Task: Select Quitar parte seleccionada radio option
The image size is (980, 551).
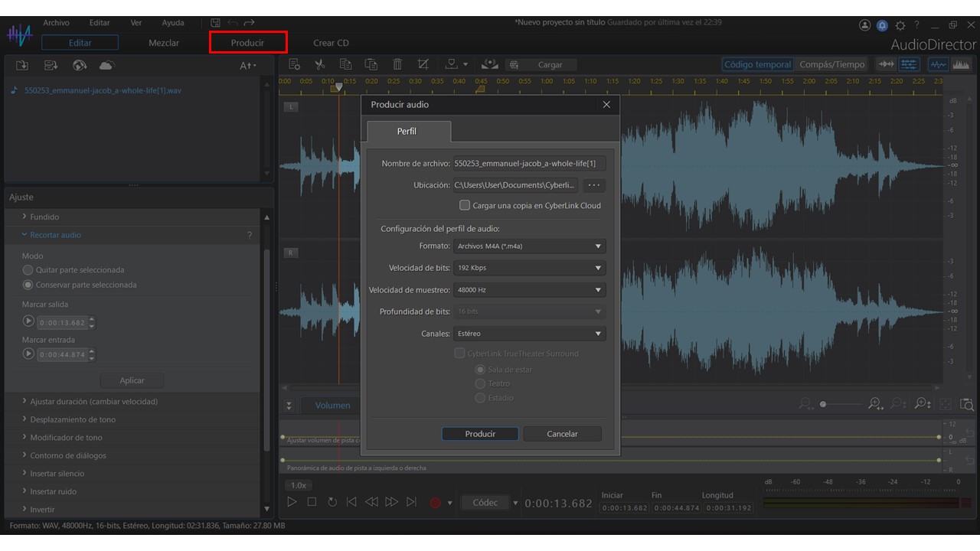Action: click(28, 270)
